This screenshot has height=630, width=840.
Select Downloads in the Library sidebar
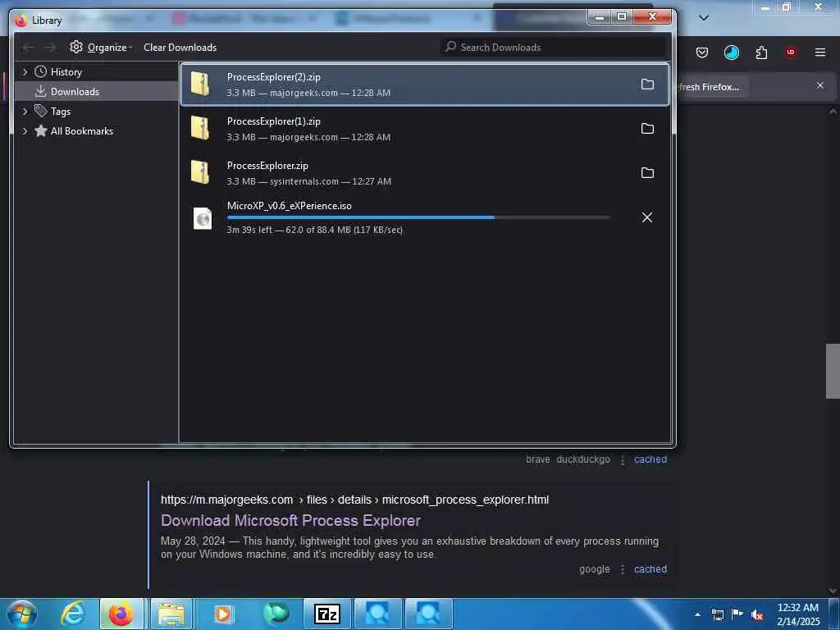pyautogui.click(x=75, y=92)
